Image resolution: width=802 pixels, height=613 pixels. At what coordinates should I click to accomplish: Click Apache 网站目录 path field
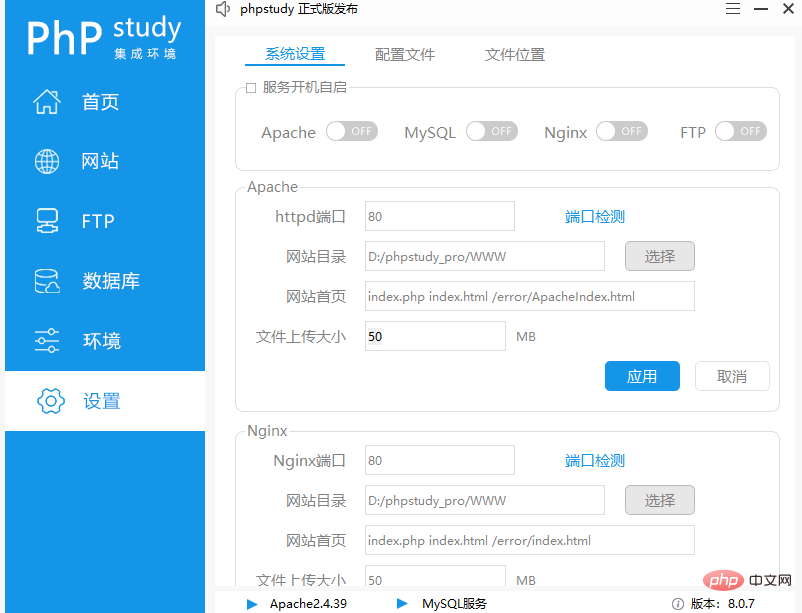pos(485,256)
